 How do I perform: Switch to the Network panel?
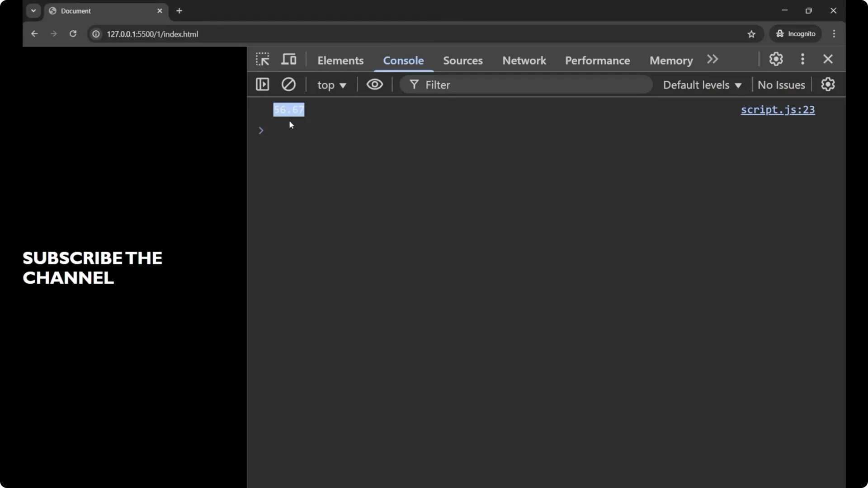coord(524,61)
